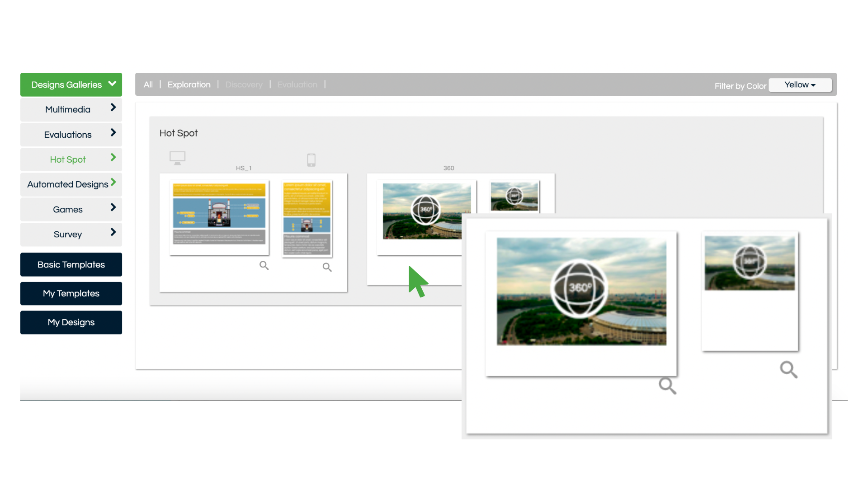This screenshot has width=868, height=488.
Task: Go to My Templates
Action: 71,294
